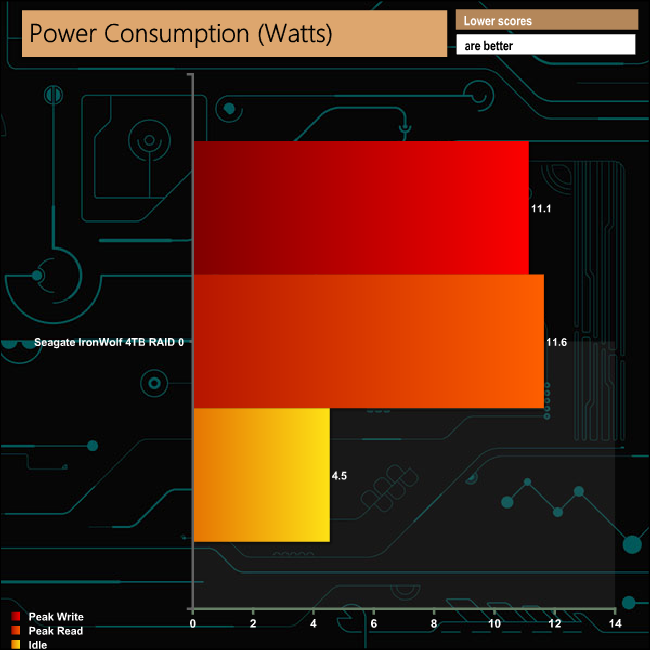Click axis value 14
The height and width of the screenshot is (650, 650).
(615, 623)
